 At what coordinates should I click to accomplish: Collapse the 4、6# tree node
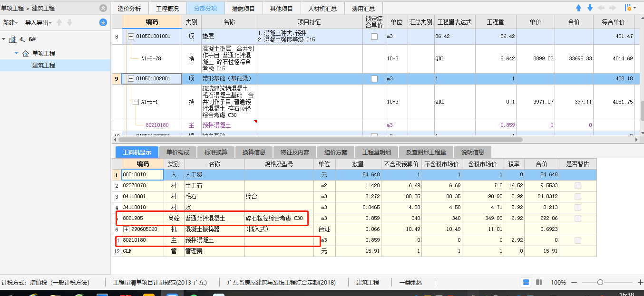[x=4, y=39]
